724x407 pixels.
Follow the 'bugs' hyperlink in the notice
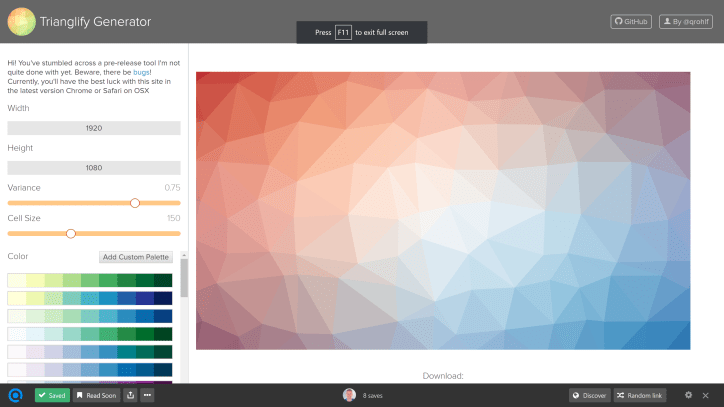pyautogui.click(x=141, y=72)
